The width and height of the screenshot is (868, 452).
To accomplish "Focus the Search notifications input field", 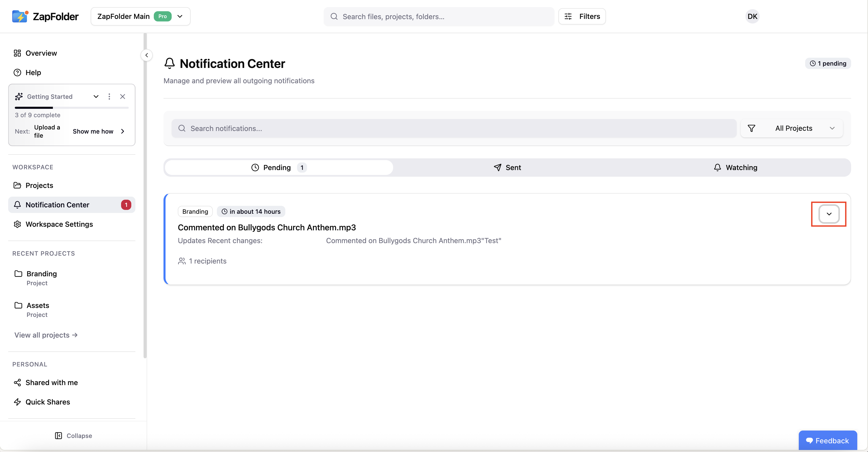I will click(x=454, y=128).
